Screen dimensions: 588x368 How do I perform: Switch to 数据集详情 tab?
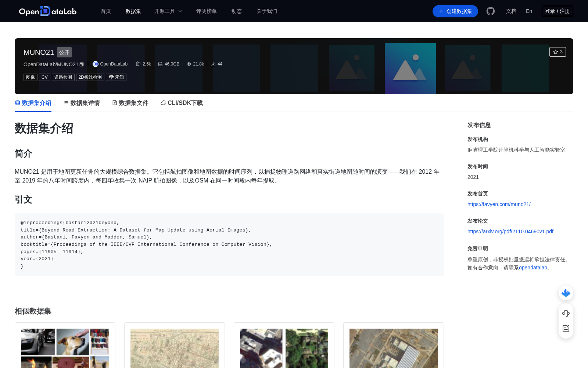pos(82,103)
